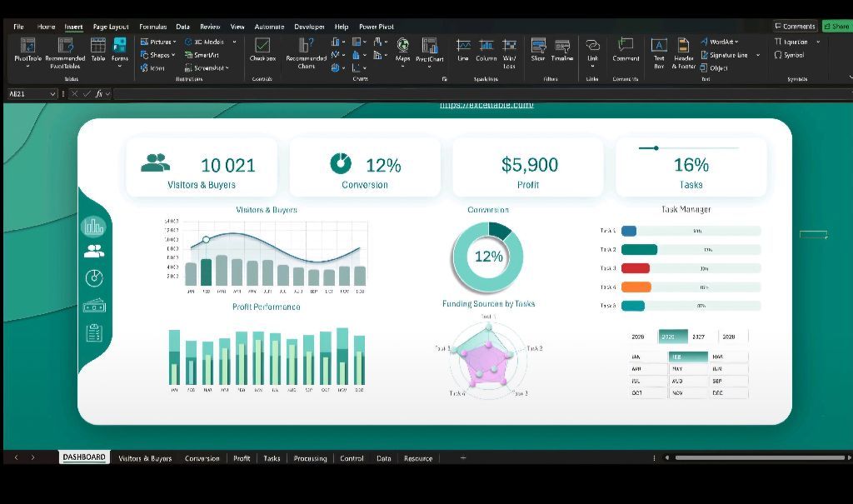Insert a Table from the ribbon
The height and width of the screenshot is (504, 853).
98,48
